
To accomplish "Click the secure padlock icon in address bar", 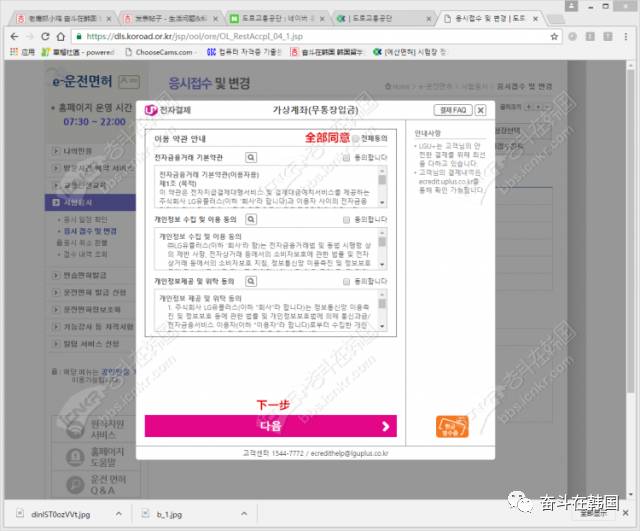I will point(79,37).
